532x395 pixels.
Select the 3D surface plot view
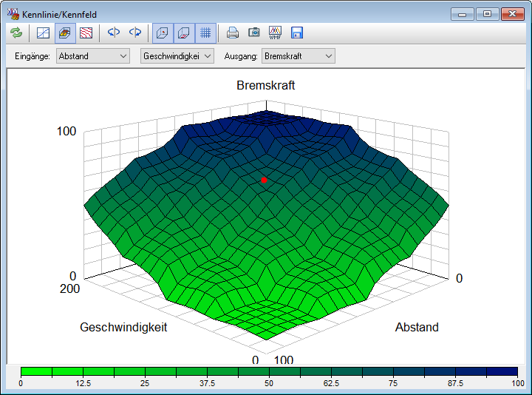65,33
